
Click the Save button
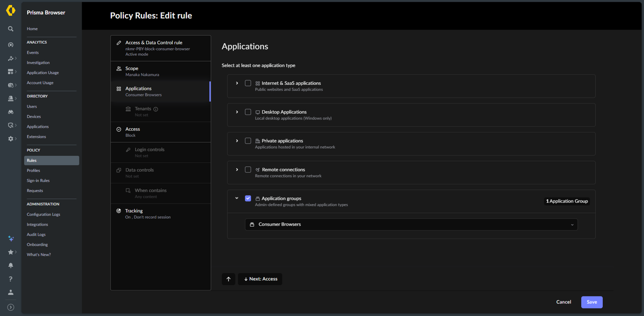(592, 302)
